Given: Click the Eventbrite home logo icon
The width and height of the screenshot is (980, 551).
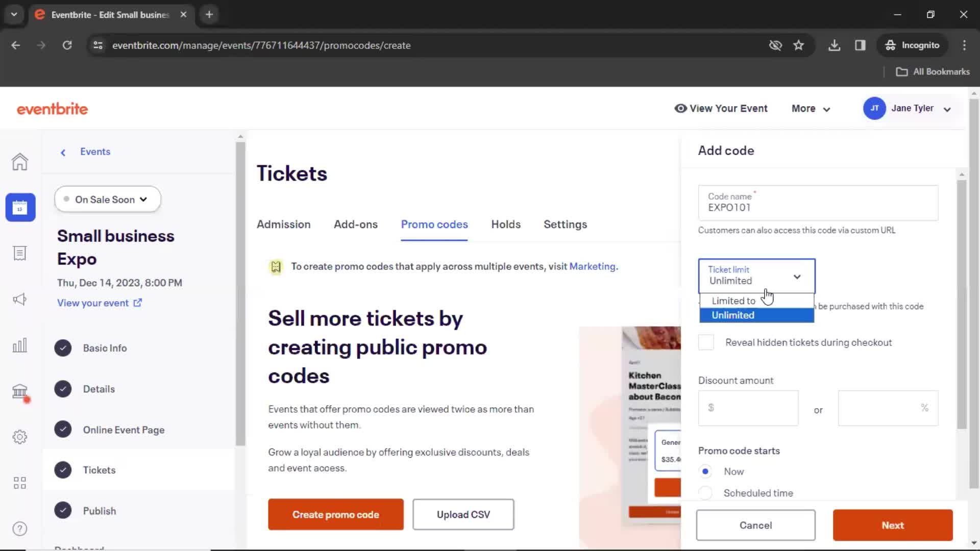Looking at the screenshot, I should [x=52, y=108].
